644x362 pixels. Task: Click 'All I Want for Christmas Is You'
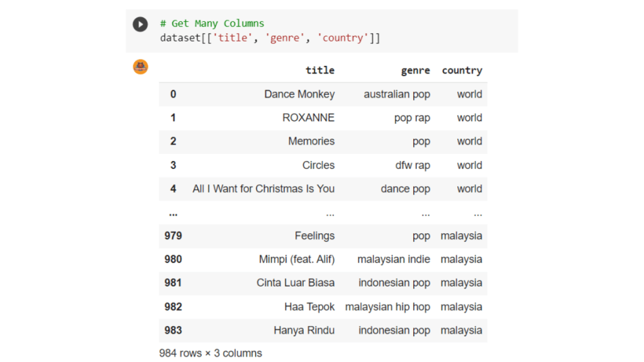(x=263, y=189)
